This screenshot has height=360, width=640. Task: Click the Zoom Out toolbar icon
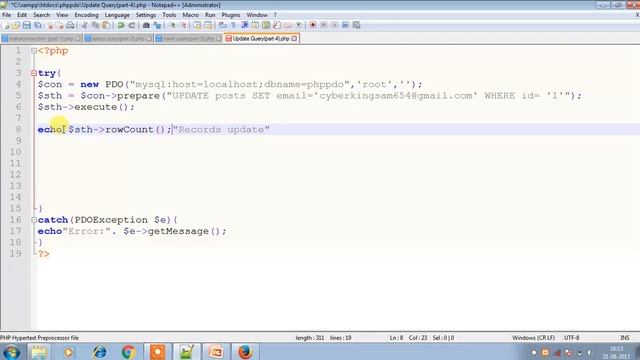[183, 25]
